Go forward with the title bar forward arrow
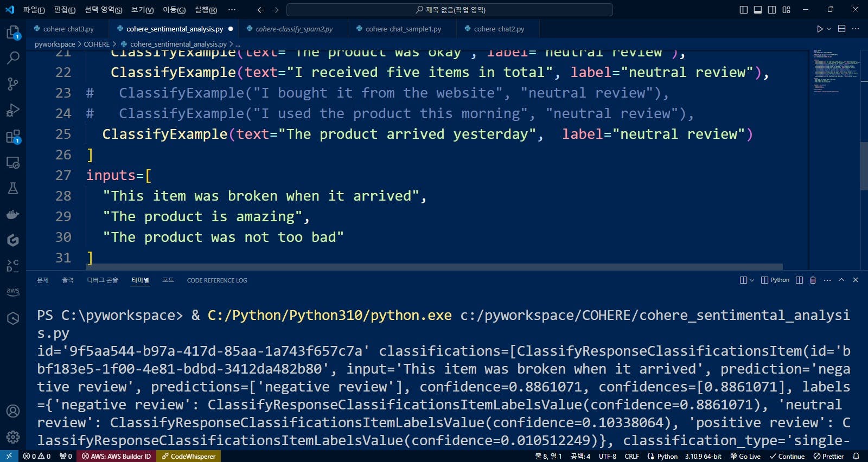This screenshot has width=868, height=462. tap(275, 10)
